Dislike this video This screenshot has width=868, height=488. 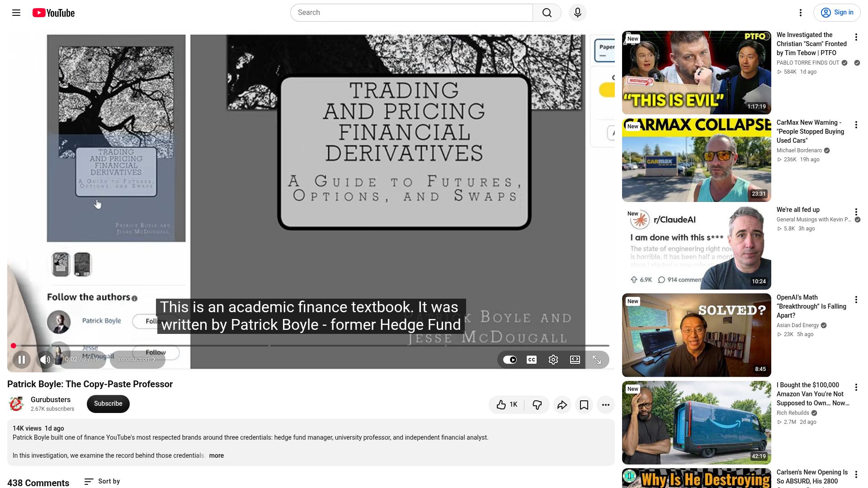click(537, 405)
